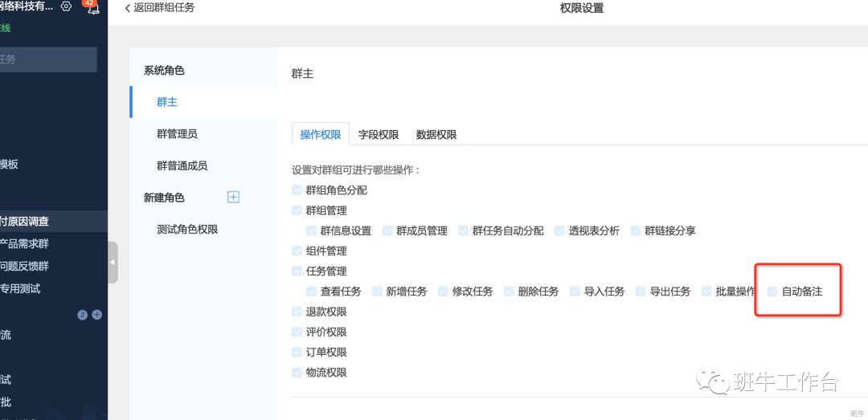Open settings gear next to company name
This screenshot has width=868, height=420.
tap(66, 6)
